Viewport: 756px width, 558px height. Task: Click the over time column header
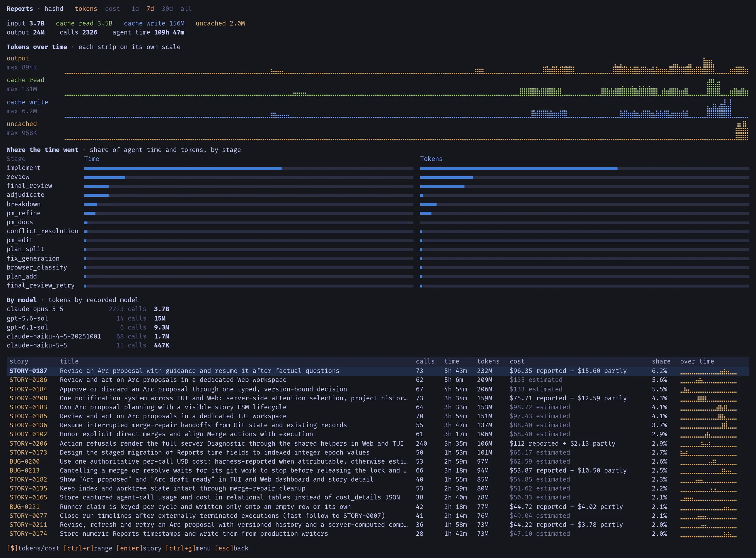[697, 361]
